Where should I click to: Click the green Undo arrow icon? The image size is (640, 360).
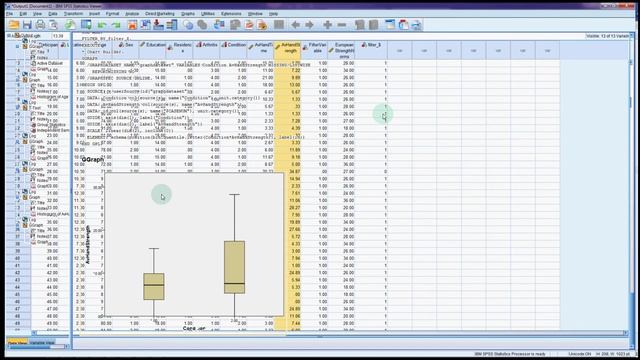click(x=102, y=25)
